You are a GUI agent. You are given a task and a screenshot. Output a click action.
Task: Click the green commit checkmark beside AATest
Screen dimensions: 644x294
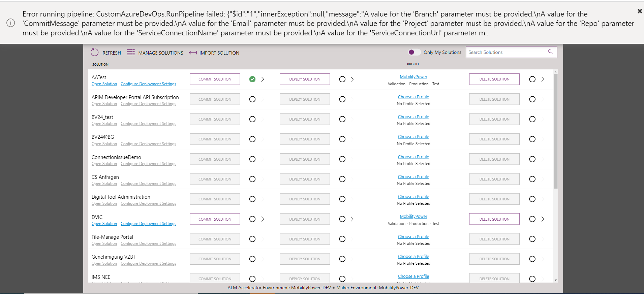pyautogui.click(x=252, y=79)
